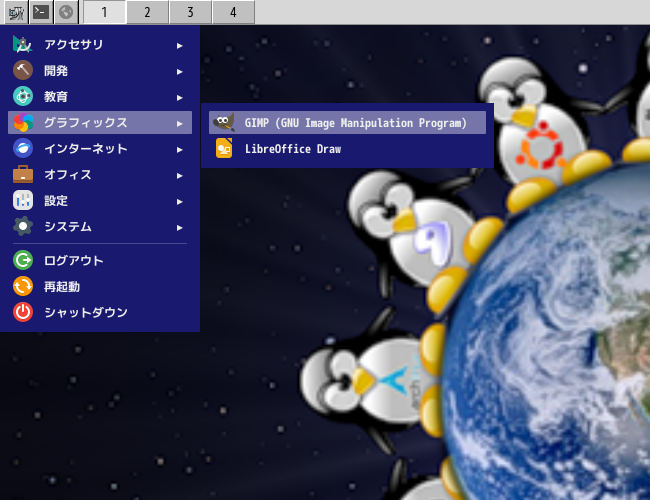
Task: Expand the 教育 submenu arrow
Action: (x=179, y=98)
